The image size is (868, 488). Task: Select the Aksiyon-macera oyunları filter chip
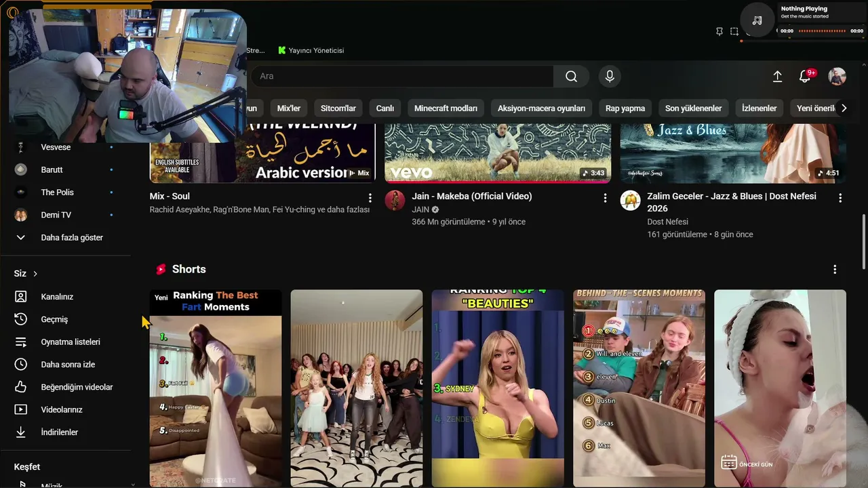tap(541, 108)
